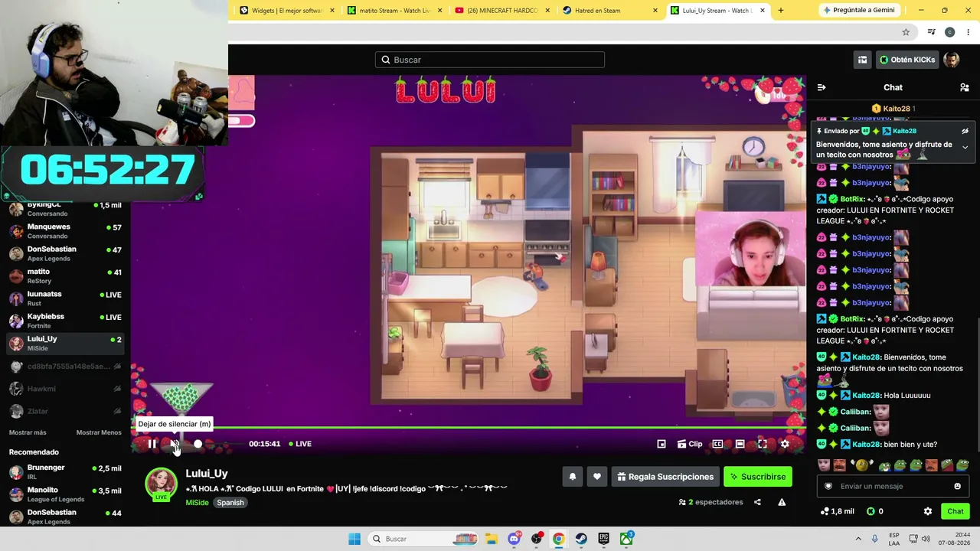Open Steam from the taskbar
The width and height of the screenshot is (980, 551).
click(x=581, y=539)
